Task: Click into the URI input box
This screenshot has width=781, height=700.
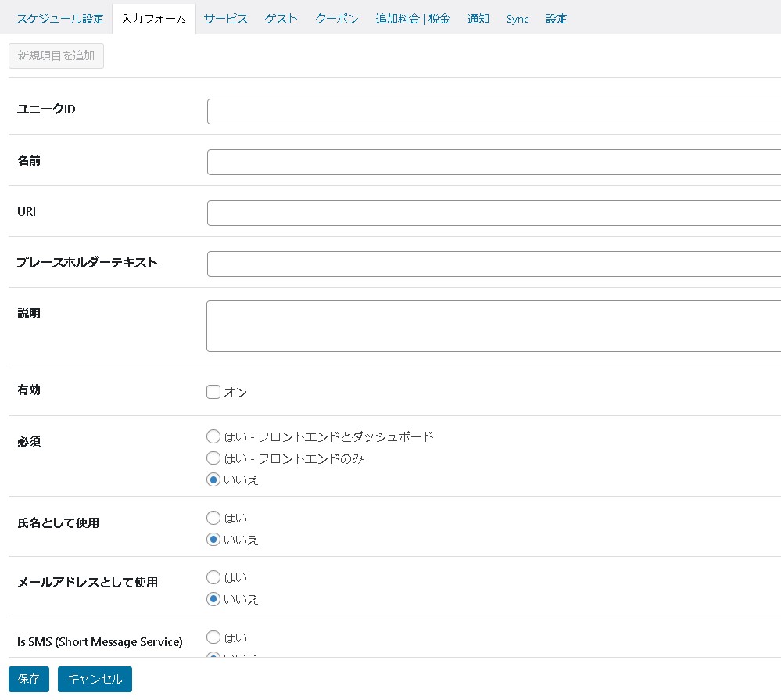Action: coord(493,213)
